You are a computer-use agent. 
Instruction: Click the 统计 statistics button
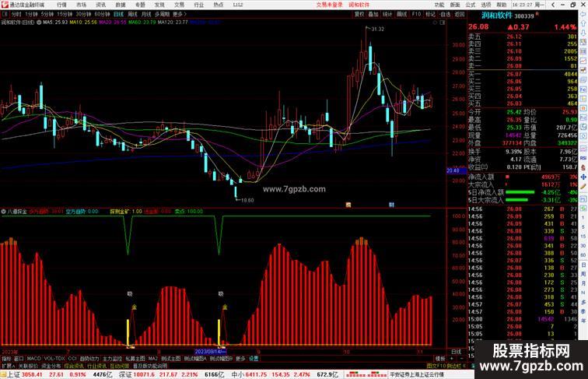(x=387, y=14)
